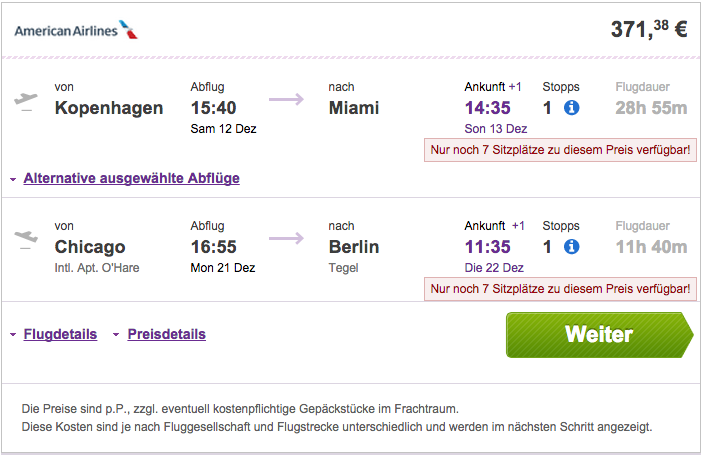Image resolution: width=707 pixels, height=462 pixels.
Task: Expand the Flugdetails section
Action: click(60, 334)
